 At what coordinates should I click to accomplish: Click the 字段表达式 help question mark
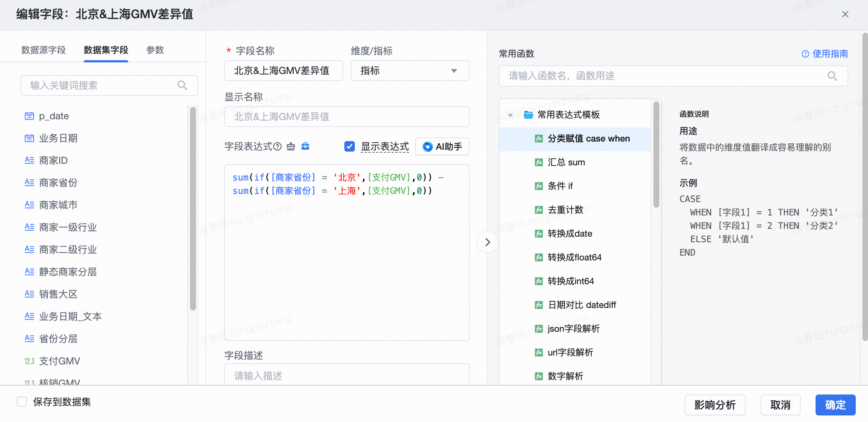click(x=277, y=146)
